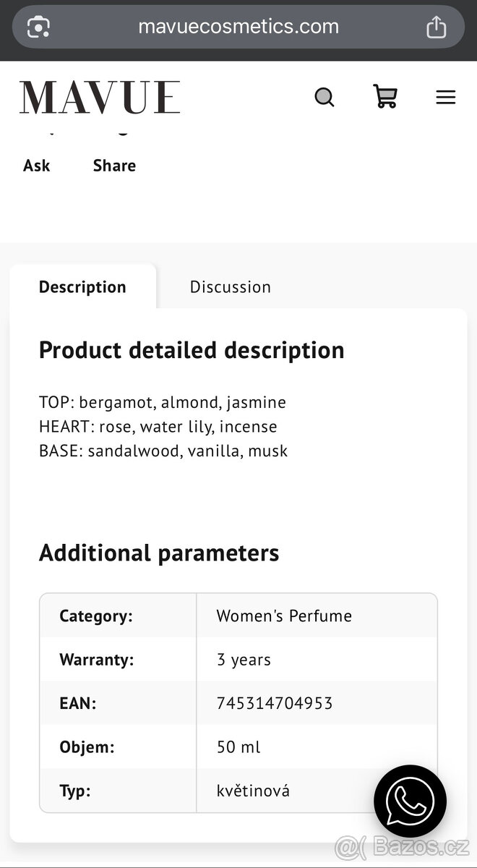Tap the WhatsApp chat button
Image resolution: width=477 pixels, height=868 pixels.
(x=410, y=801)
